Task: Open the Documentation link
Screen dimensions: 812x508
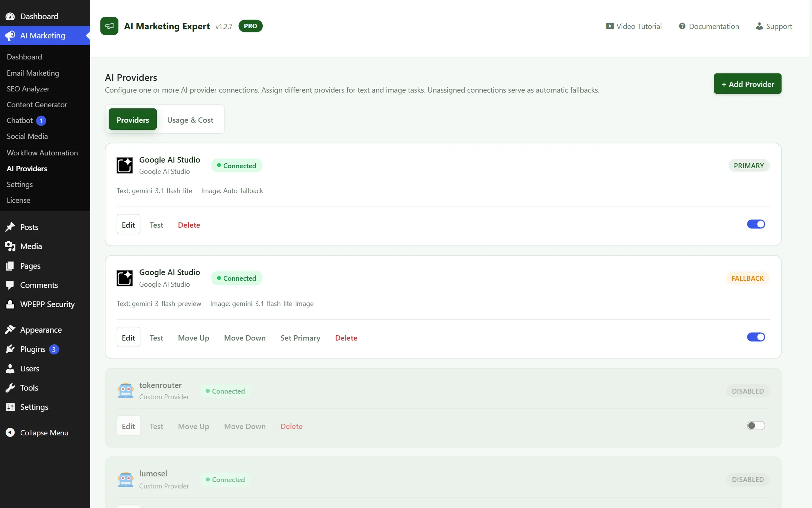Action: (x=709, y=26)
